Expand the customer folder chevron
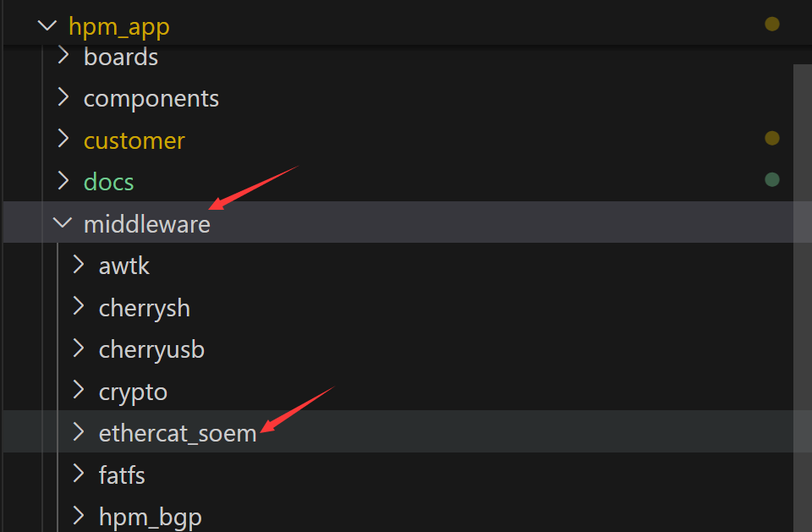 (x=63, y=139)
